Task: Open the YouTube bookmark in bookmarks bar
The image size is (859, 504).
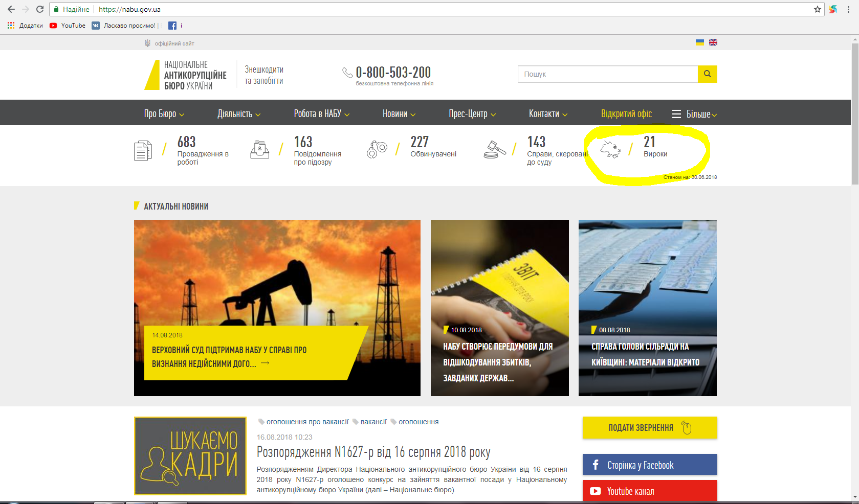Action: coord(68,26)
